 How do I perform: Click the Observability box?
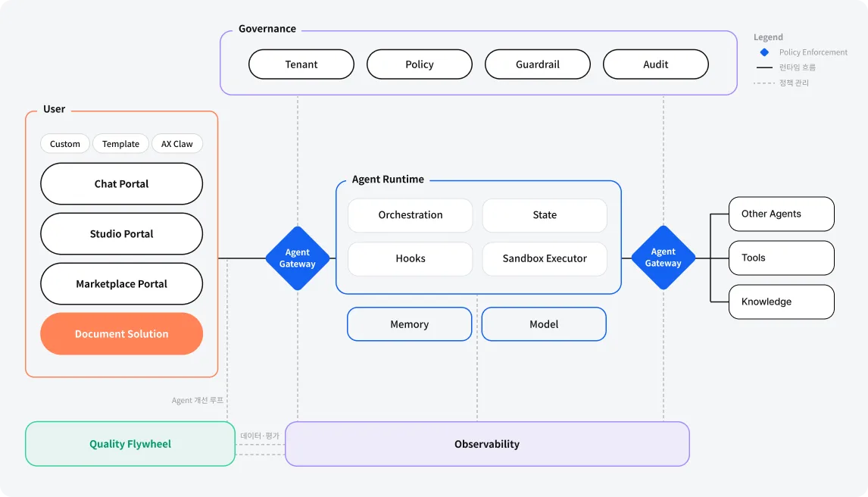tap(487, 444)
